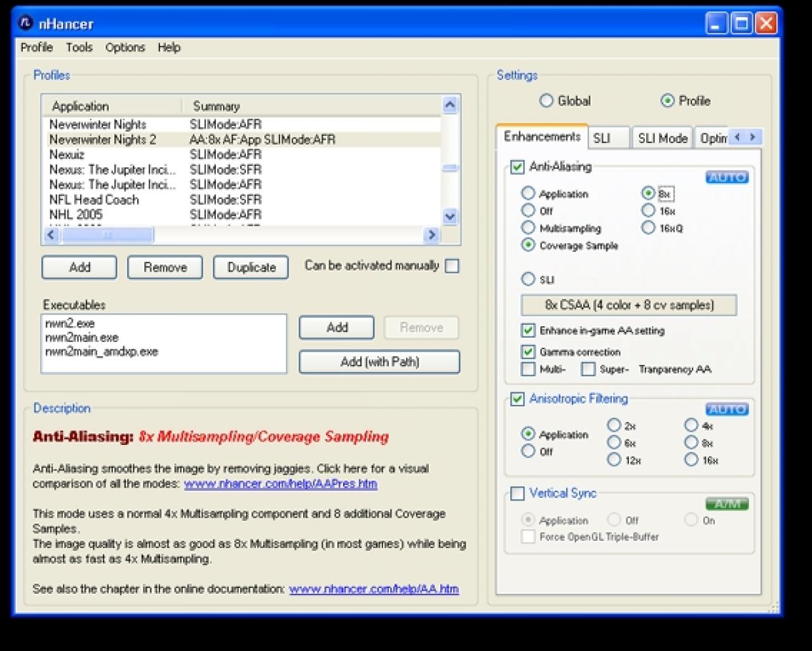This screenshot has width=812, height=651.
Task: Click Add (with Path) button
Action: click(379, 362)
